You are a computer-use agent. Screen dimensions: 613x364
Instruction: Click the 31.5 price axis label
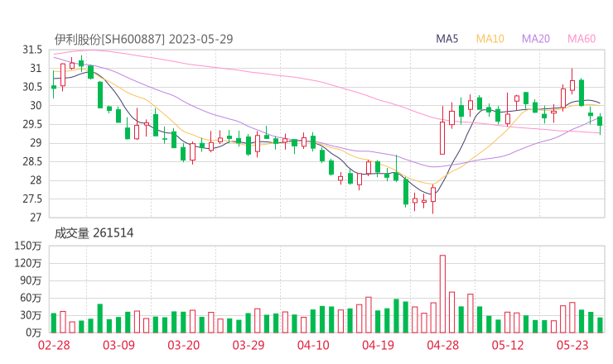(32, 50)
